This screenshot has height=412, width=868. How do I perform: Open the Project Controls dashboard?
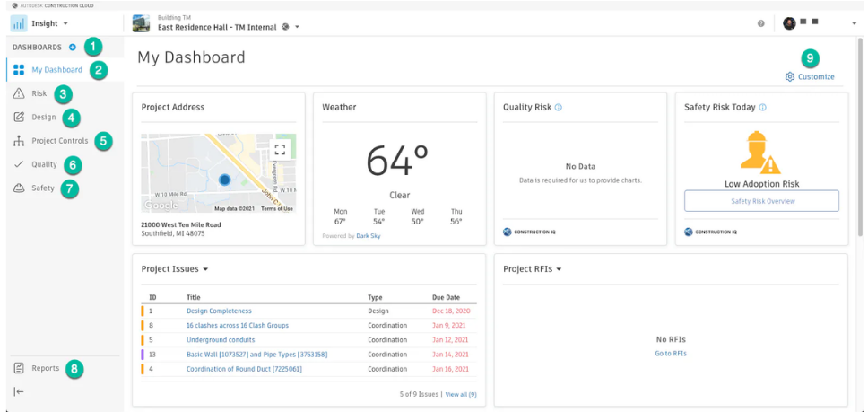pos(60,141)
